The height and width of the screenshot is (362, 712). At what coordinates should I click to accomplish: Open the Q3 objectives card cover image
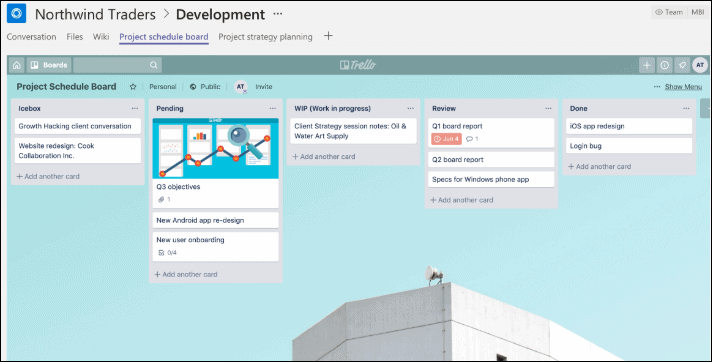click(216, 149)
